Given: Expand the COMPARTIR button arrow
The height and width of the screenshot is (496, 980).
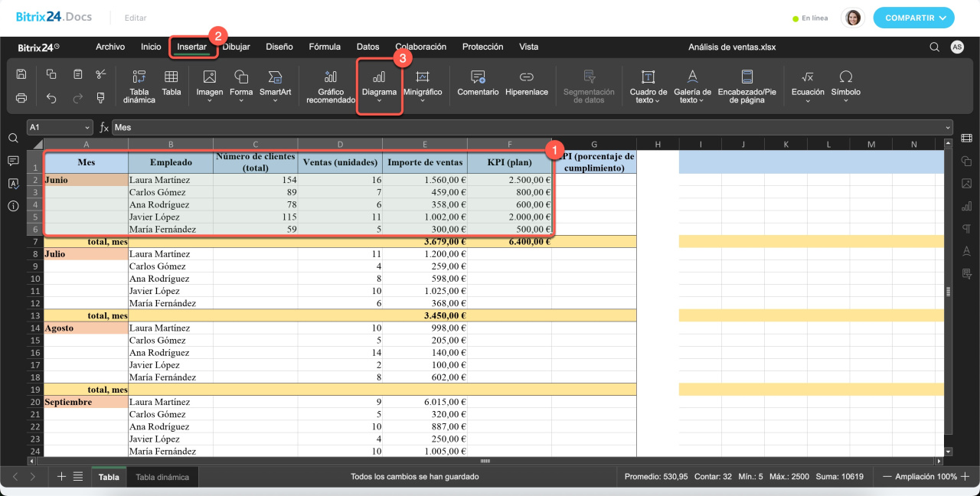Looking at the screenshot, I should (x=942, y=18).
